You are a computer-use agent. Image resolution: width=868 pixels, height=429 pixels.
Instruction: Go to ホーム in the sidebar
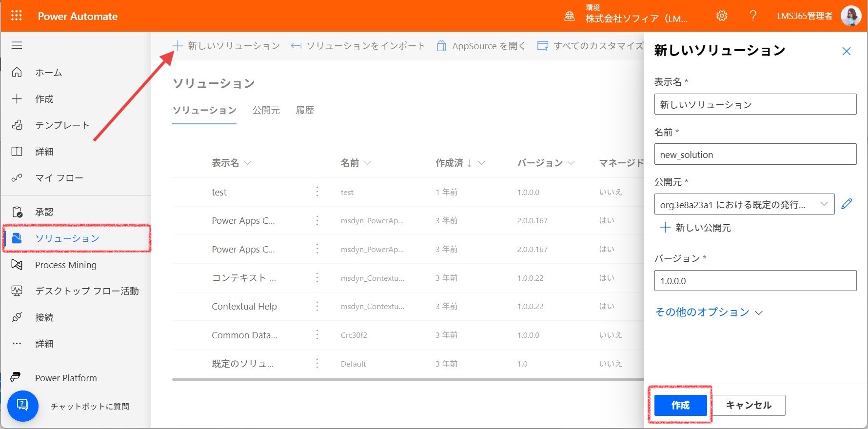point(48,72)
